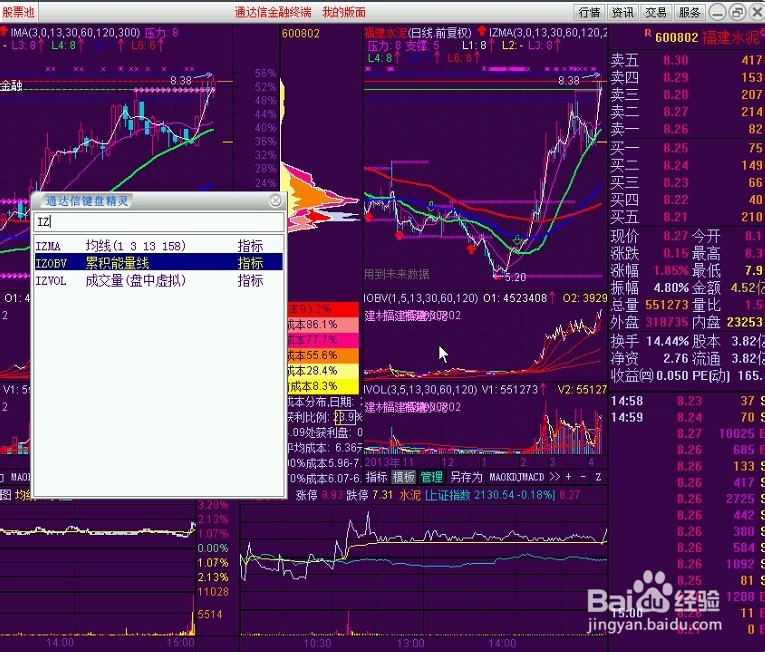Click the 换手 14.44% value

coord(667,341)
